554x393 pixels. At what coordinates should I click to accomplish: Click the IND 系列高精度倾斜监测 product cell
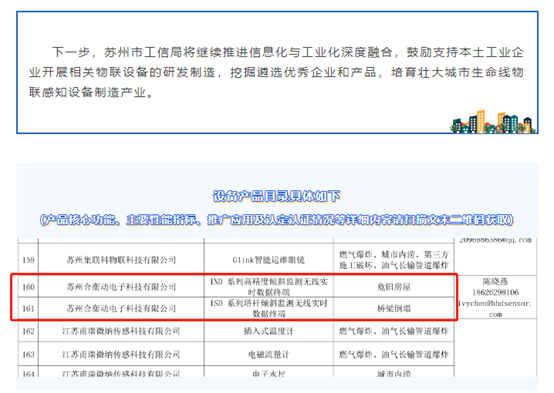tap(269, 287)
